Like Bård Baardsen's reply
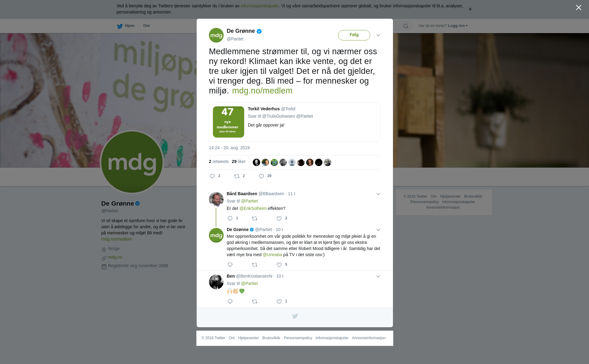 (279, 218)
